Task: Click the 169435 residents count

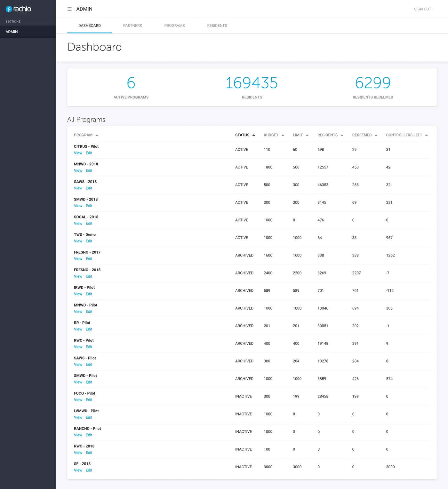Action: click(252, 83)
